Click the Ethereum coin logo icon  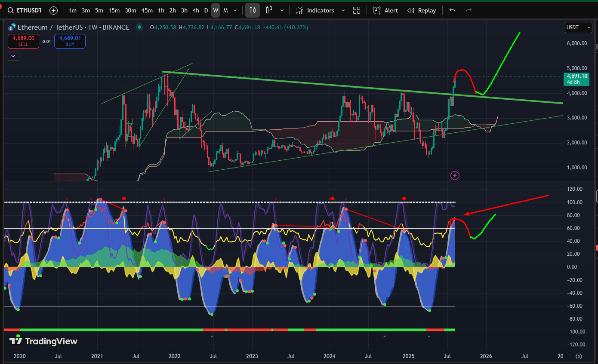(x=11, y=28)
